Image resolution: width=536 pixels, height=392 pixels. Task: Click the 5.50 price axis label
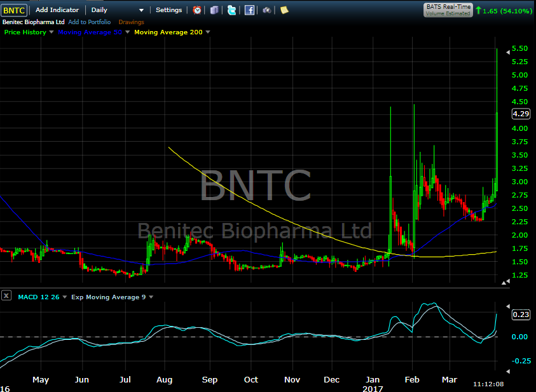click(519, 48)
